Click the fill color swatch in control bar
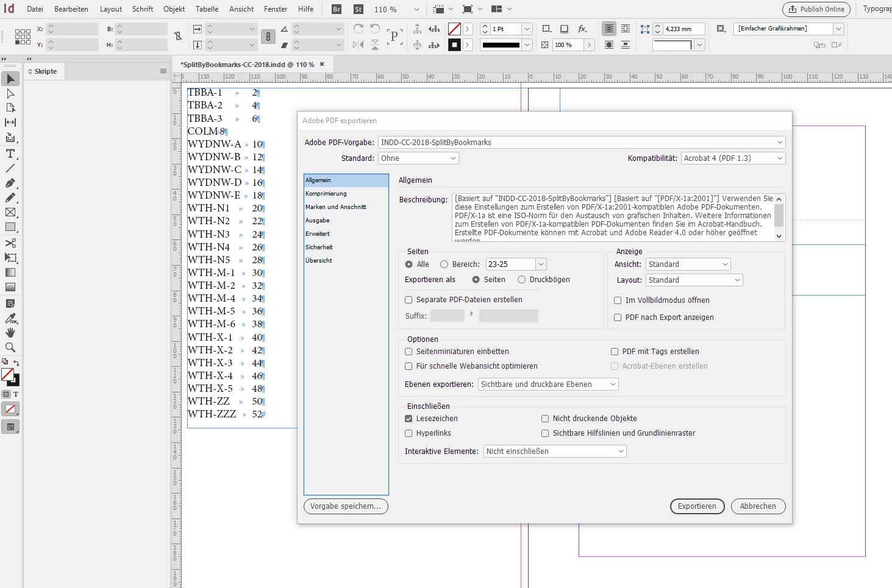 point(454,29)
